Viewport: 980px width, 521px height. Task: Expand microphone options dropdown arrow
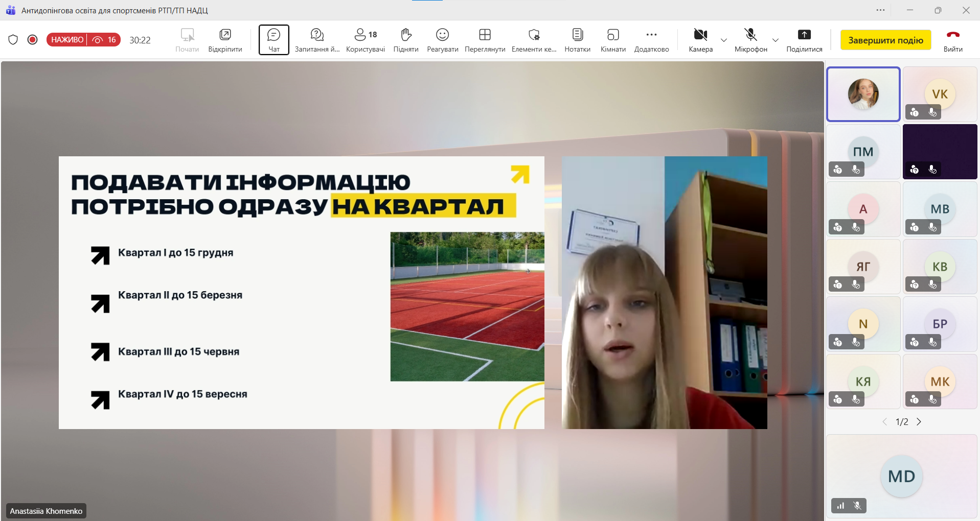[x=776, y=40]
